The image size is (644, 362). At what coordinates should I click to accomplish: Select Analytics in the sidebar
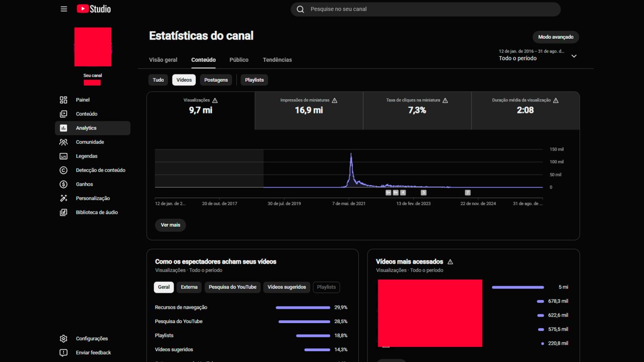coord(93,128)
